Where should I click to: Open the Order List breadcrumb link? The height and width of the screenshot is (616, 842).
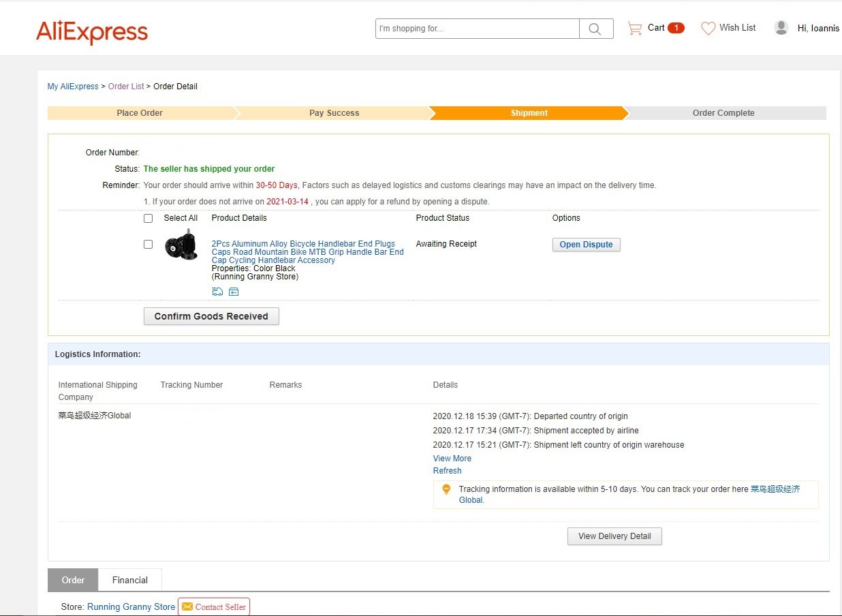click(126, 87)
